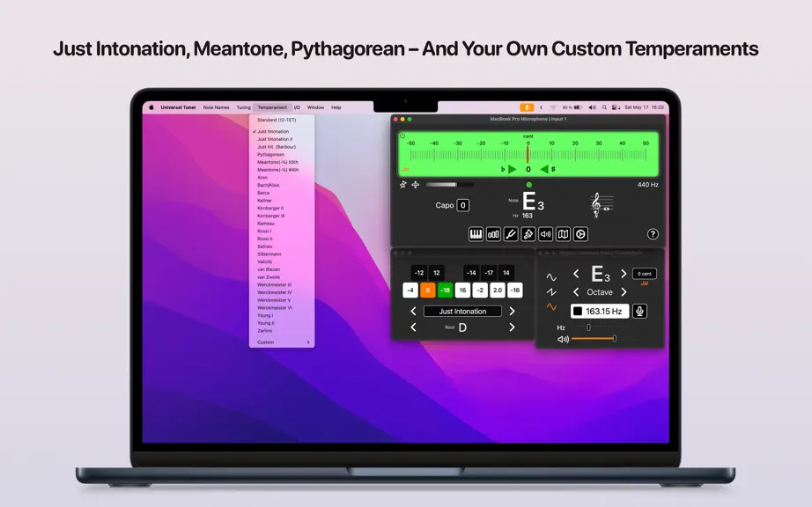
Task: Select next root note right of D
Action: point(512,327)
